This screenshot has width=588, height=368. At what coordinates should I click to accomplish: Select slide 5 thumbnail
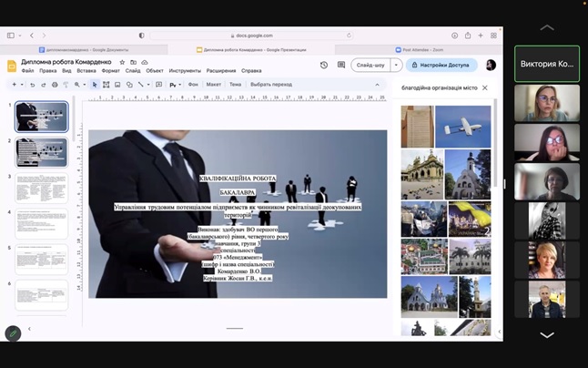41,260
